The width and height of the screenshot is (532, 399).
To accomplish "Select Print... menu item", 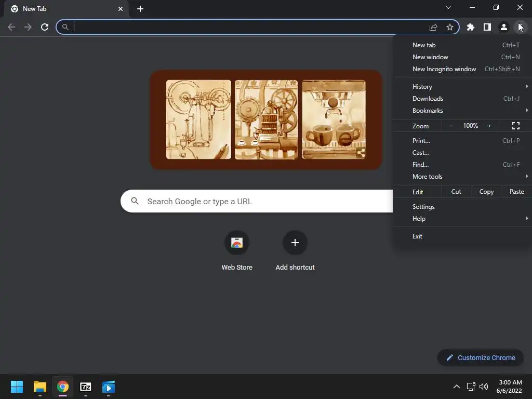I will click(462, 141).
